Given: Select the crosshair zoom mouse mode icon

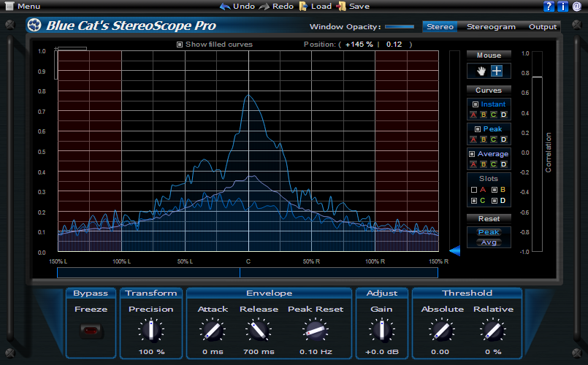Looking at the screenshot, I should coord(497,71).
